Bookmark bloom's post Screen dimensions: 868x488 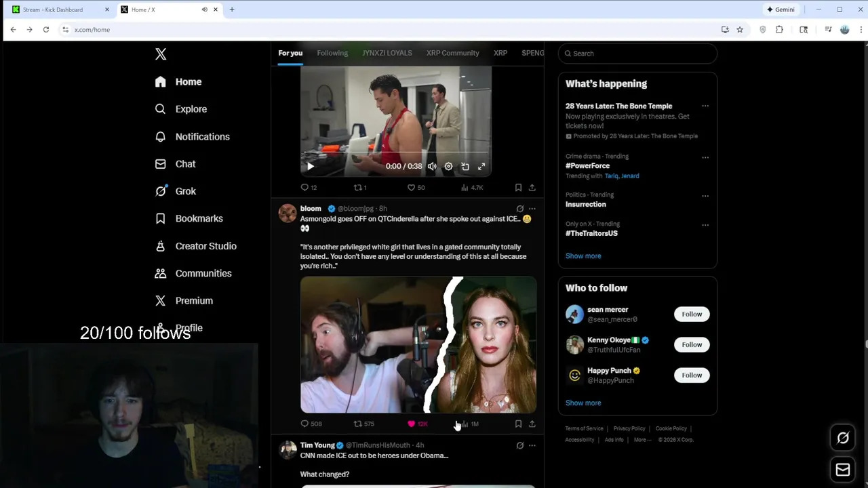[x=518, y=424]
